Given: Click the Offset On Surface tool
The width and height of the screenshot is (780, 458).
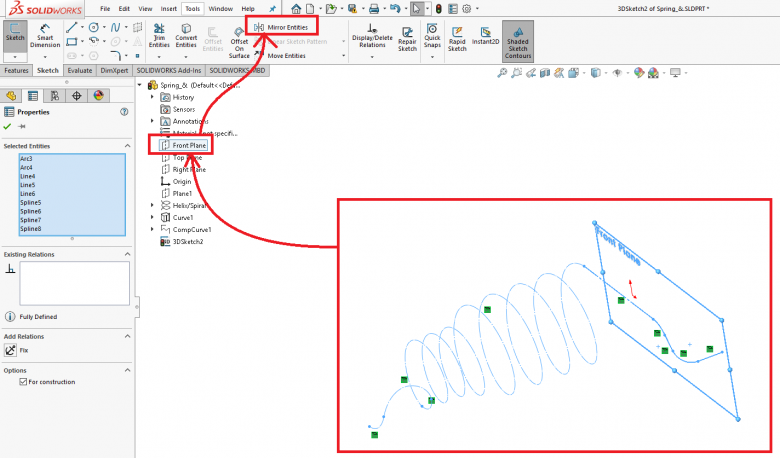Looking at the screenshot, I should click(x=239, y=43).
